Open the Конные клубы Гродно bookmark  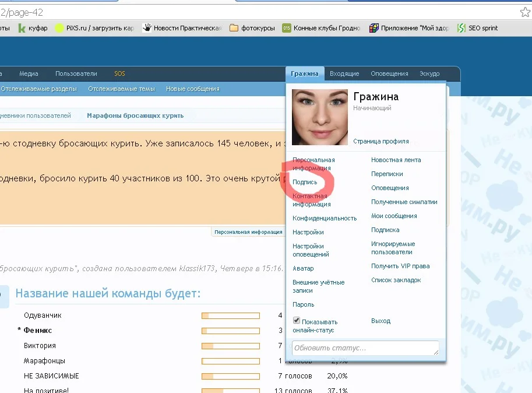[x=322, y=28]
